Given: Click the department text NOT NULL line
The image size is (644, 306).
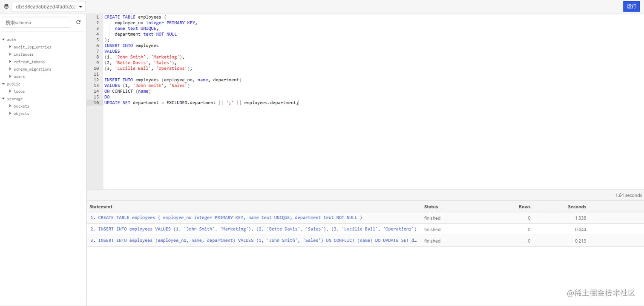Looking at the screenshot, I should [146, 34].
